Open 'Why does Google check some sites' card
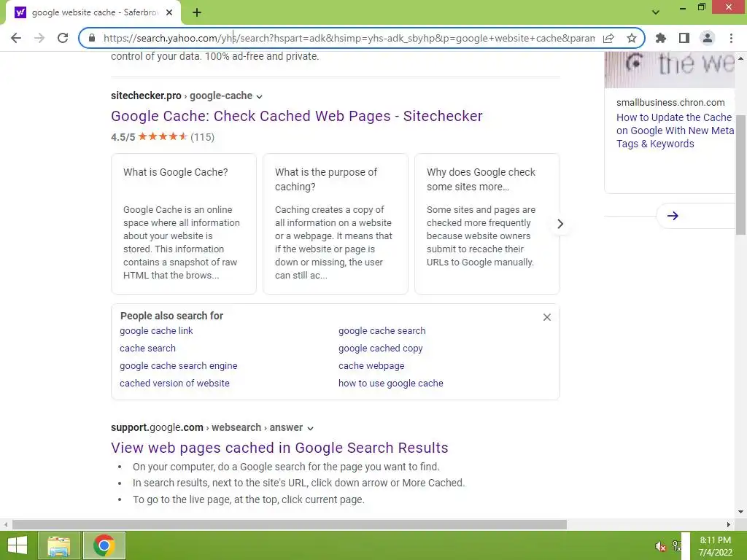This screenshot has width=747, height=560. point(487,224)
